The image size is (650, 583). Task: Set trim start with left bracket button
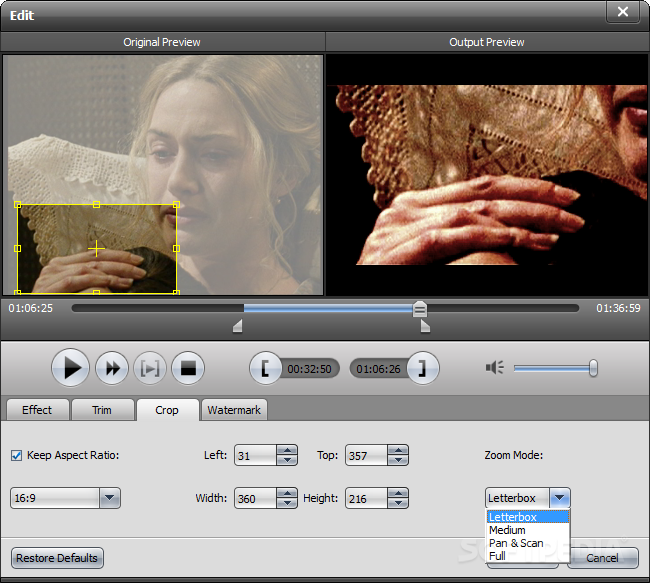[265, 368]
